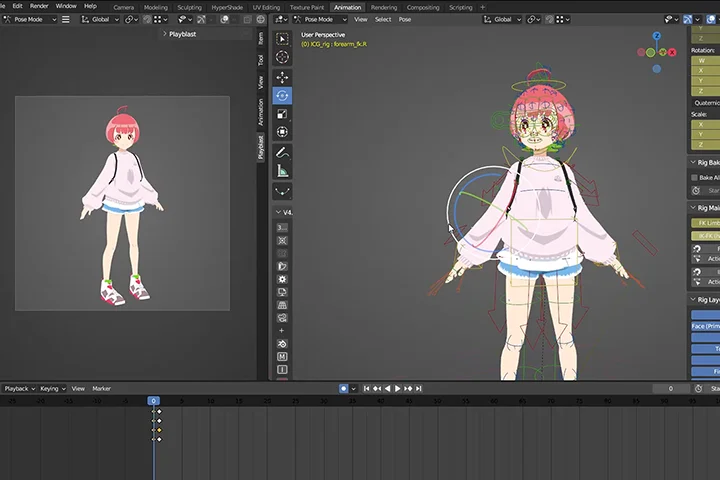Click the red X axis gizmo handle
Image resolution: width=720 pixels, height=480 pixels.
click(672, 52)
